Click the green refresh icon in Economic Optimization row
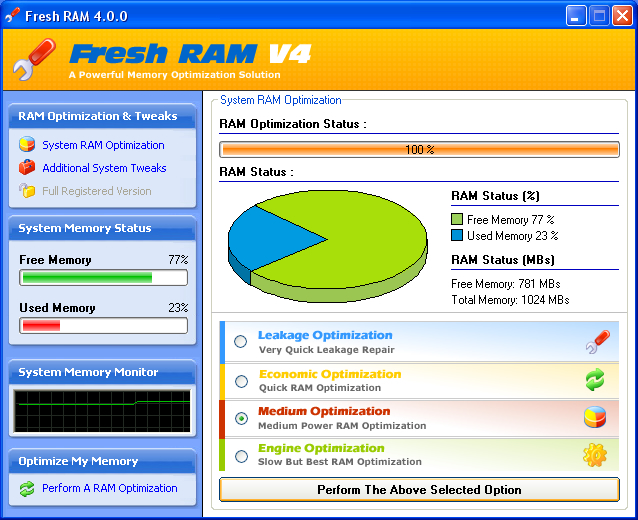Viewport: 638px width, 520px height. (595, 380)
